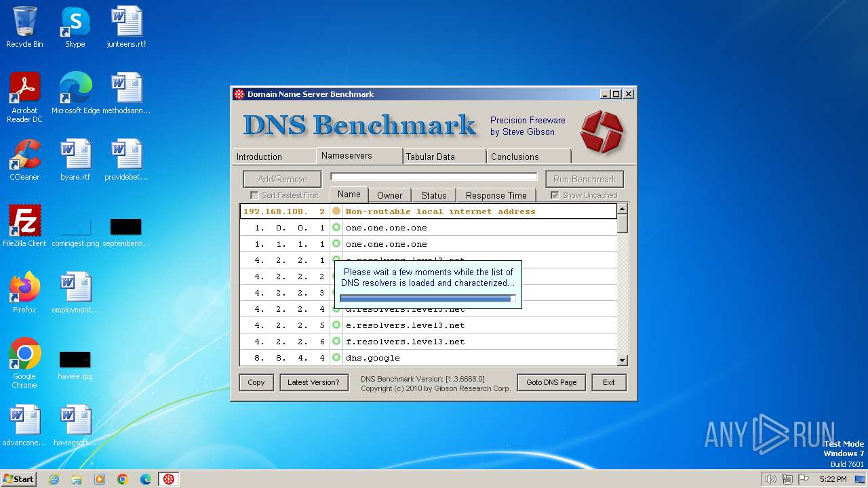Switch to the Introduction tab
Screen dimensions: 868x488
pos(274,157)
